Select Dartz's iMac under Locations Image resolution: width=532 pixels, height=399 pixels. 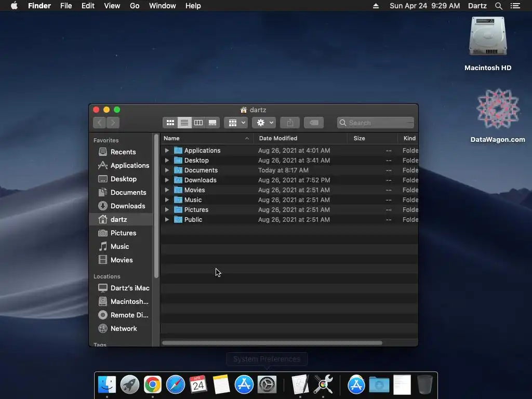point(121,288)
